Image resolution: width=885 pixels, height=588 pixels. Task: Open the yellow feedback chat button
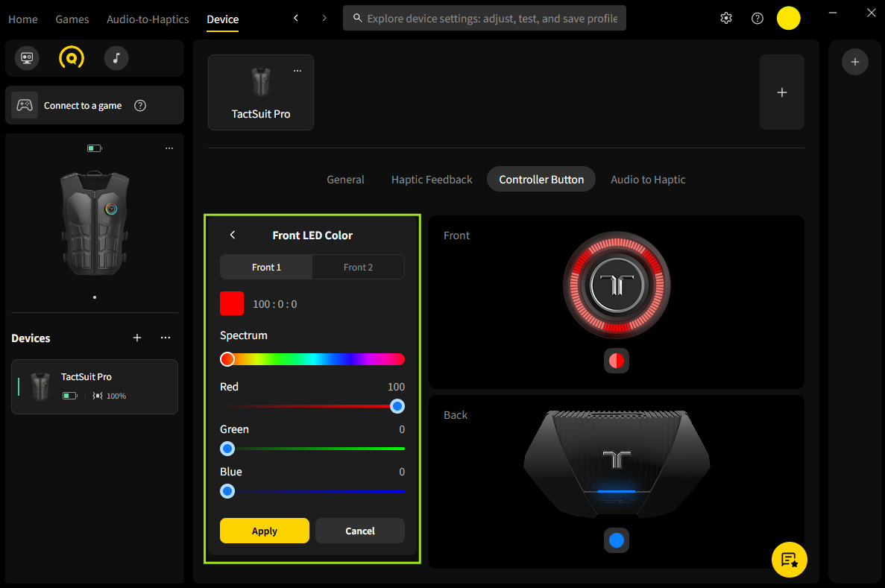789,560
